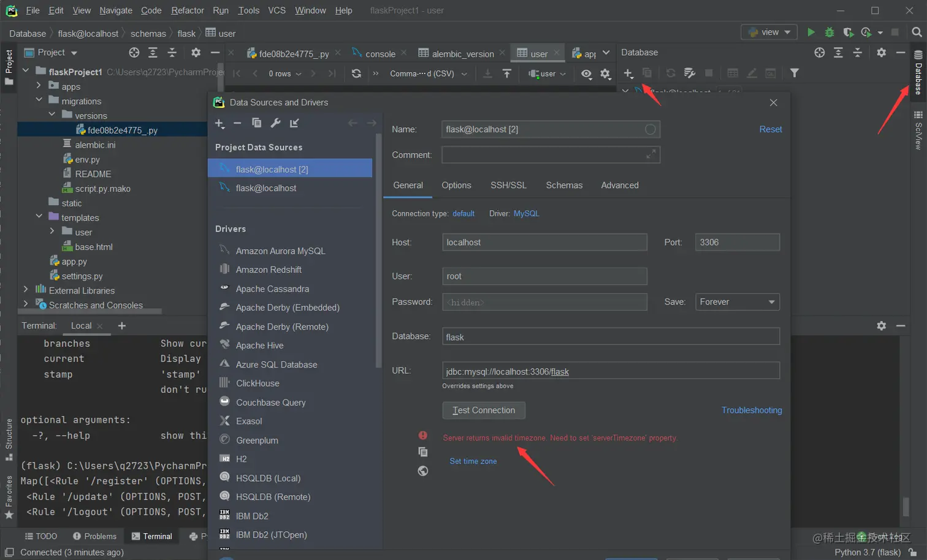Click the Set time zone link

[473, 461]
